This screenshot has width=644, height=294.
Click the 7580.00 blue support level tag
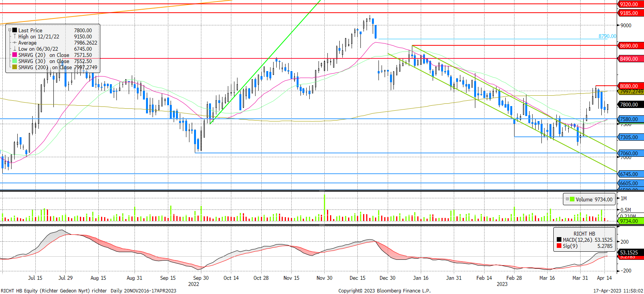pyautogui.click(x=630, y=119)
